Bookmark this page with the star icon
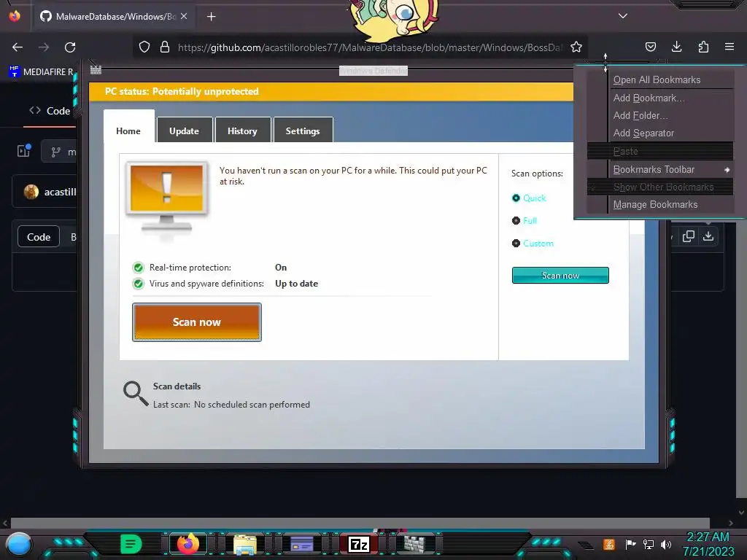Viewport: 747px width, 560px height. 576,47
